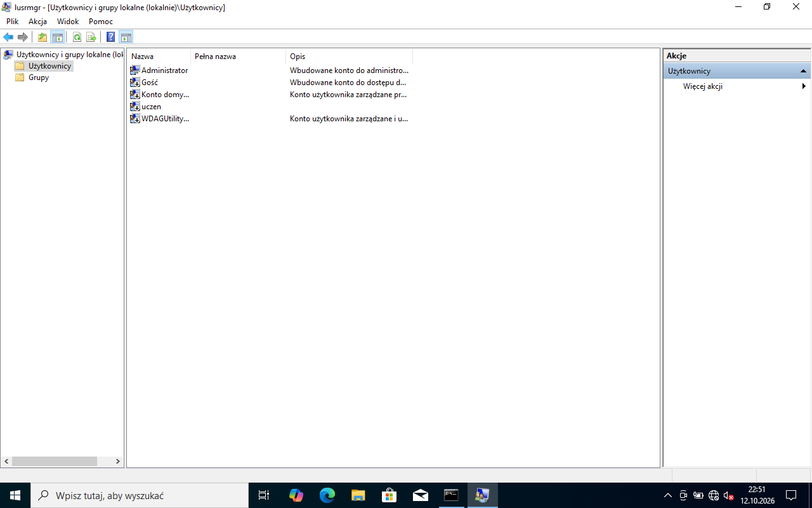Open File Explorer from the taskbar
812x508 pixels.
[x=358, y=495]
